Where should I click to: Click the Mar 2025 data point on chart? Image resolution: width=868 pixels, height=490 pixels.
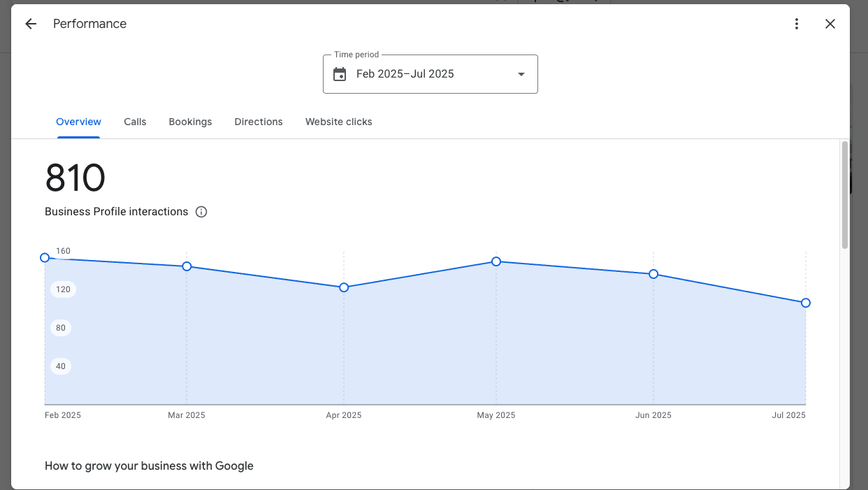click(187, 266)
